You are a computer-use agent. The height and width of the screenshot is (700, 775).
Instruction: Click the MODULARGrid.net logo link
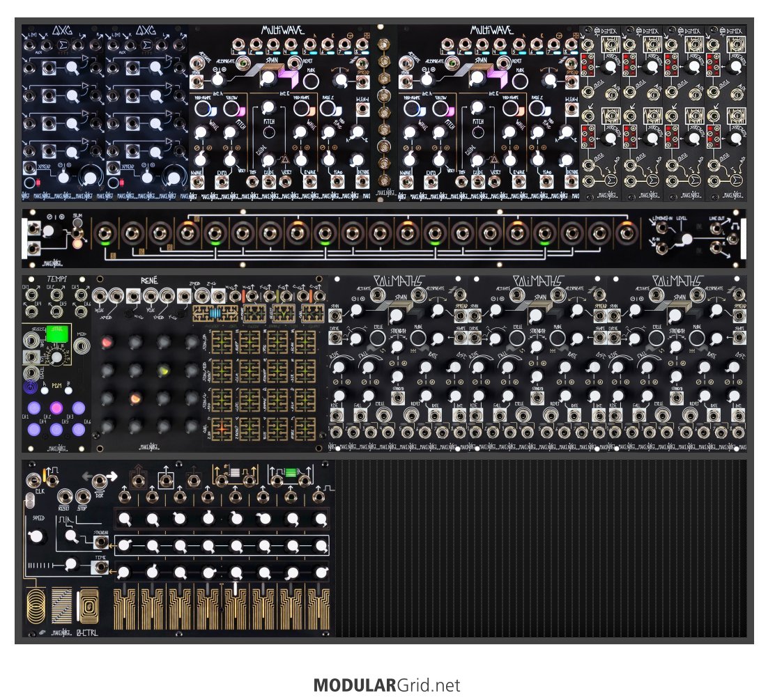point(387,685)
